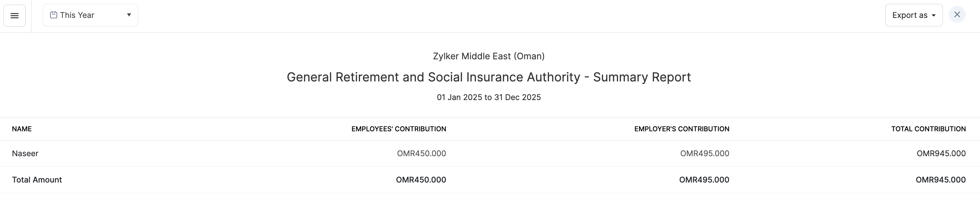Click the NAME column header
980x205 pixels.
pos(22,129)
